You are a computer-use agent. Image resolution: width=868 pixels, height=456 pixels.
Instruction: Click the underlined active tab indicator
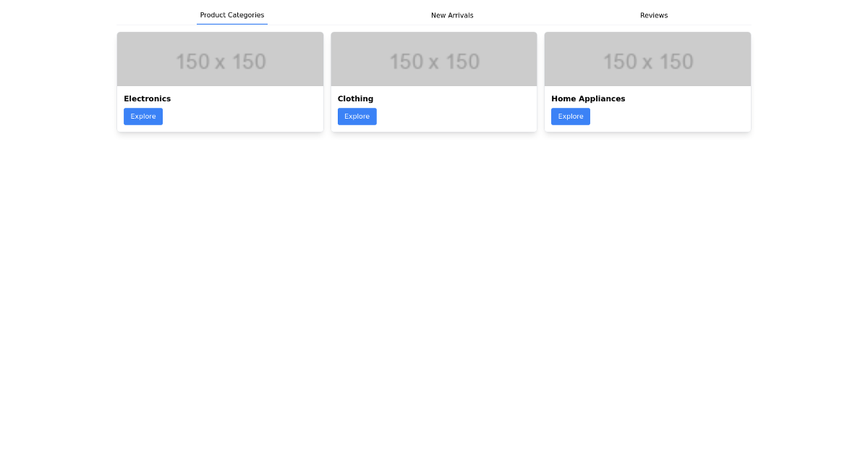[231, 24]
